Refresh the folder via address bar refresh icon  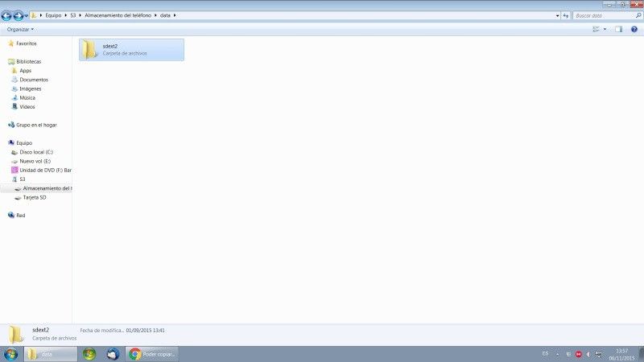click(x=566, y=15)
